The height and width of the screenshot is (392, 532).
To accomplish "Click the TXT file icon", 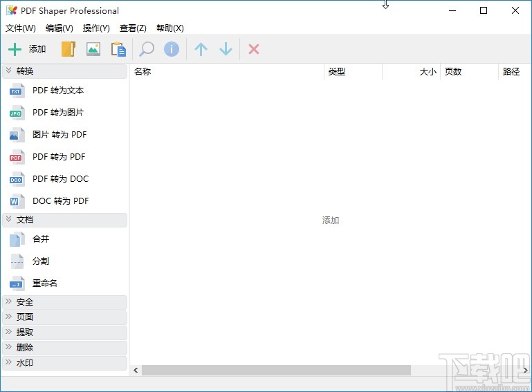I will 17,91.
